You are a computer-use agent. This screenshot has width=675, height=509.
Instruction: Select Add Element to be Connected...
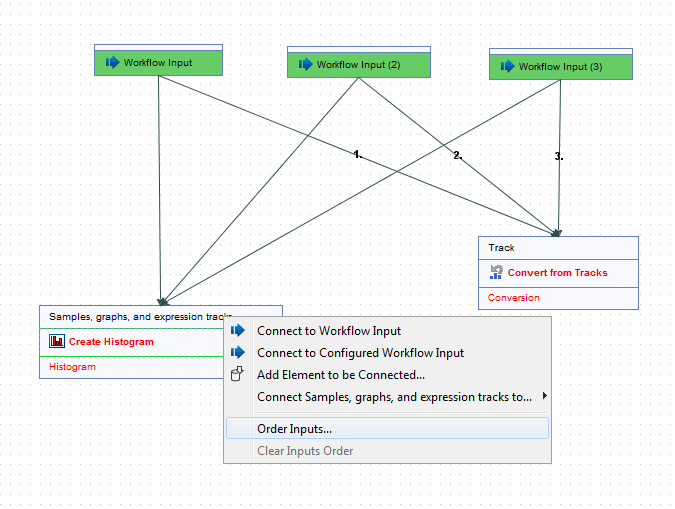coord(387,375)
